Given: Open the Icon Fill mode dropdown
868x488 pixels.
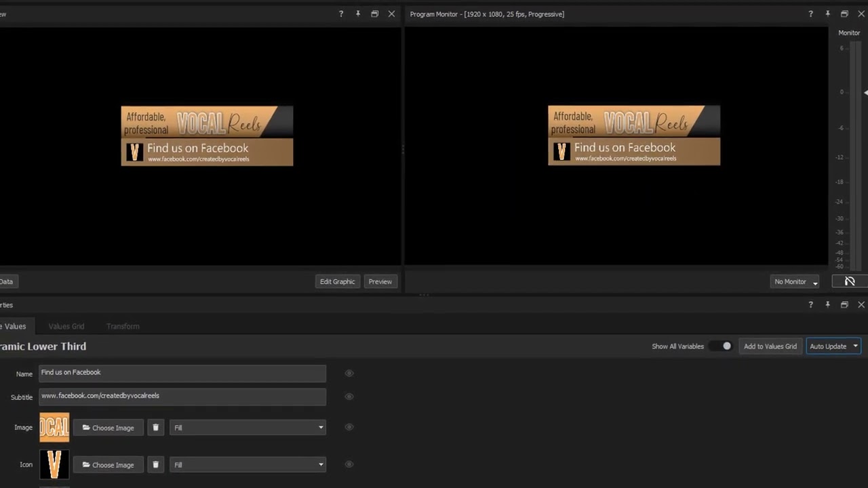Looking at the screenshot, I should coord(248,465).
